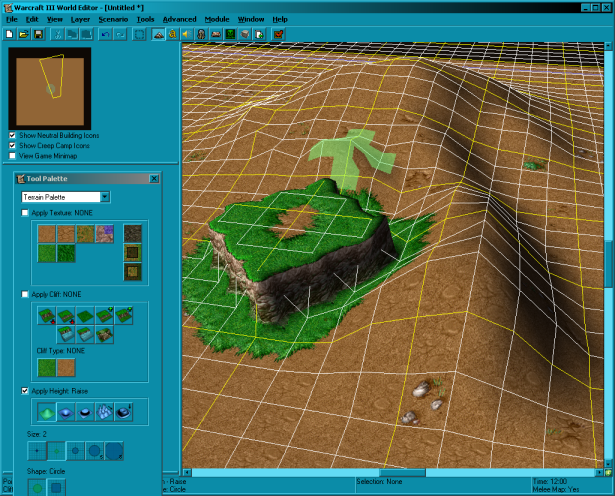Select the Plateau height tool
Screen dimensions: 615x496
[85, 412]
